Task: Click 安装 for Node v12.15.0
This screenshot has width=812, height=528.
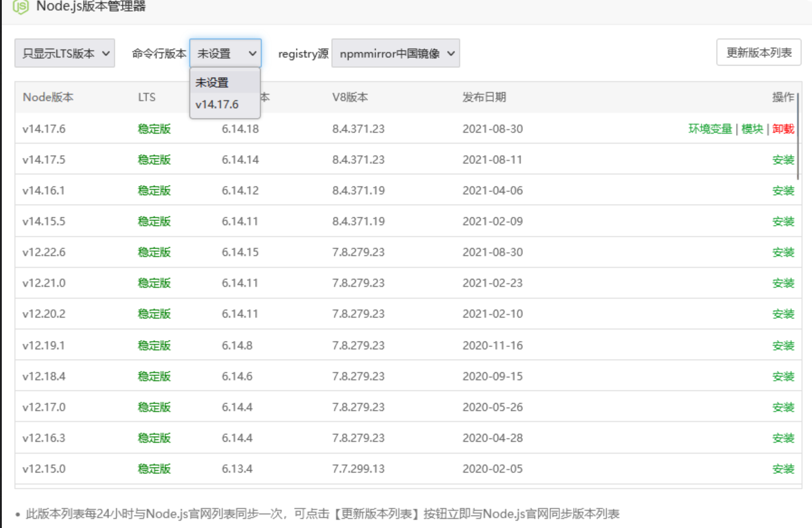Action: (783, 469)
